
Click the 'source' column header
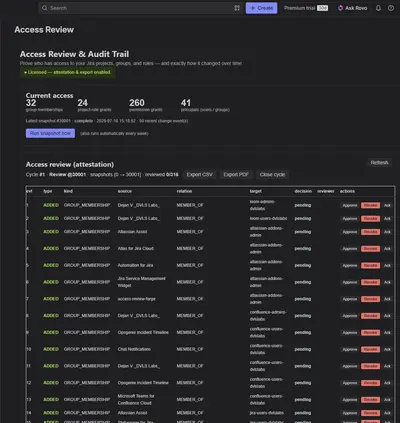[x=125, y=191]
